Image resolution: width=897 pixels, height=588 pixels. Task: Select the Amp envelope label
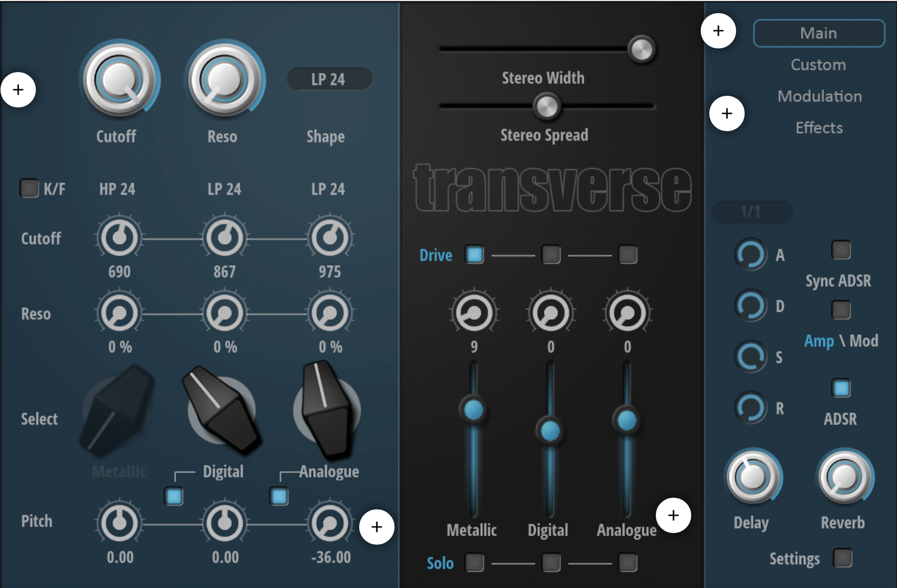coord(819,341)
